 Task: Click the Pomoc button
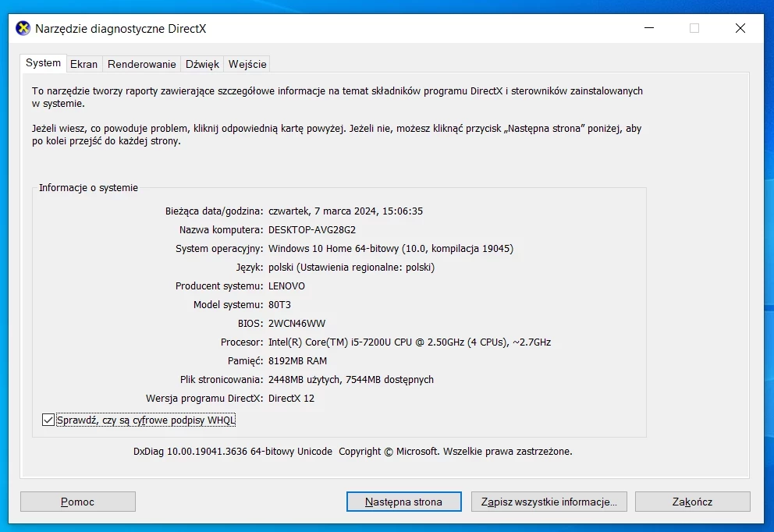[x=78, y=502]
